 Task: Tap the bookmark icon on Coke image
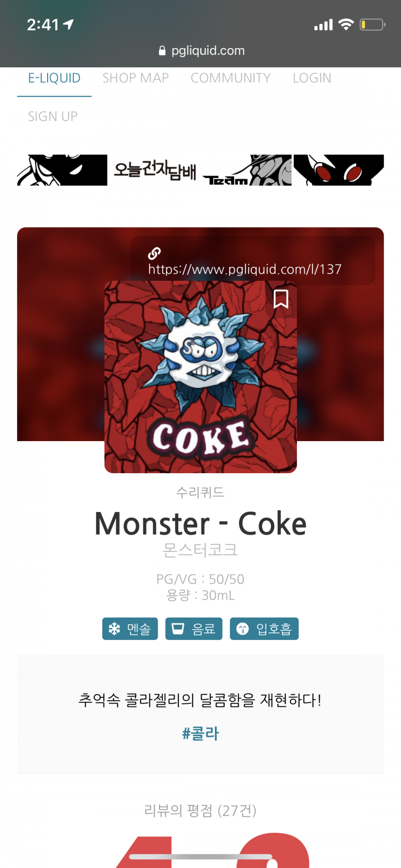[281, 299]
